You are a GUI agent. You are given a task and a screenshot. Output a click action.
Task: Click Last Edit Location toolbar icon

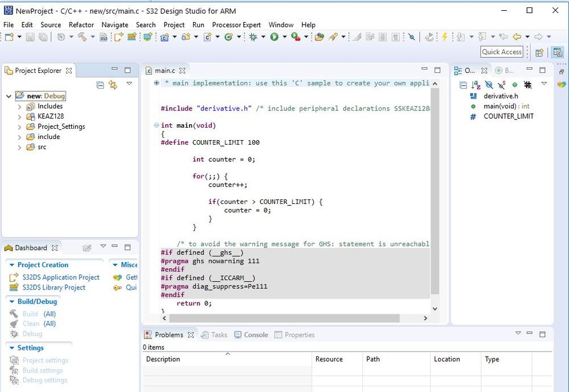[x=503, y=36]
